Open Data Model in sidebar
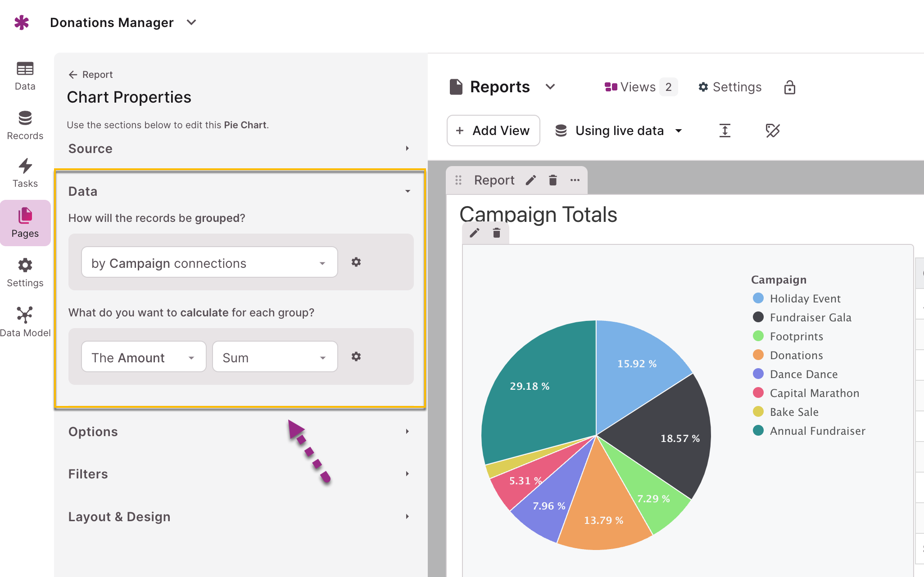Image resolution: width=924 pixels, height=577 pixels. pos(25,321)
